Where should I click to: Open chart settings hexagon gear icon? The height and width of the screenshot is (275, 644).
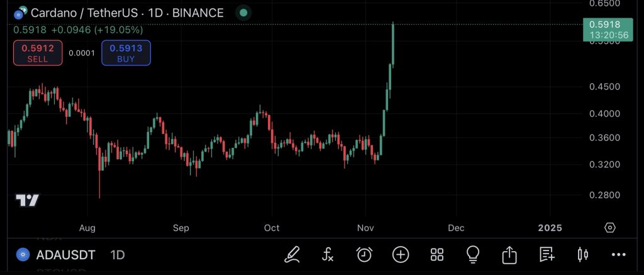coord(609,228)
